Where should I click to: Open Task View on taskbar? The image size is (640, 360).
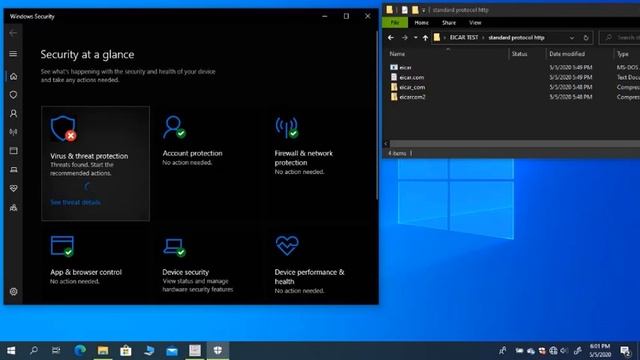pyautogui.click(x=56, y=351)
